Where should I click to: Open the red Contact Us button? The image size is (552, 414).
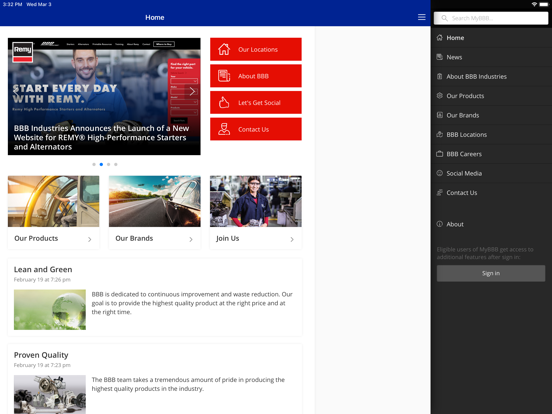pyautogui.click(x=256, y=129)
